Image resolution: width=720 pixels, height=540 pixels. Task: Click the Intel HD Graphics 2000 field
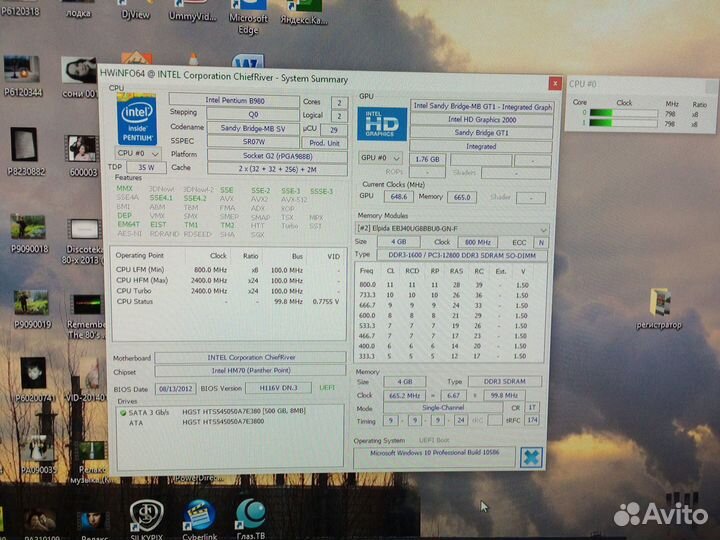tap(482, 119)
